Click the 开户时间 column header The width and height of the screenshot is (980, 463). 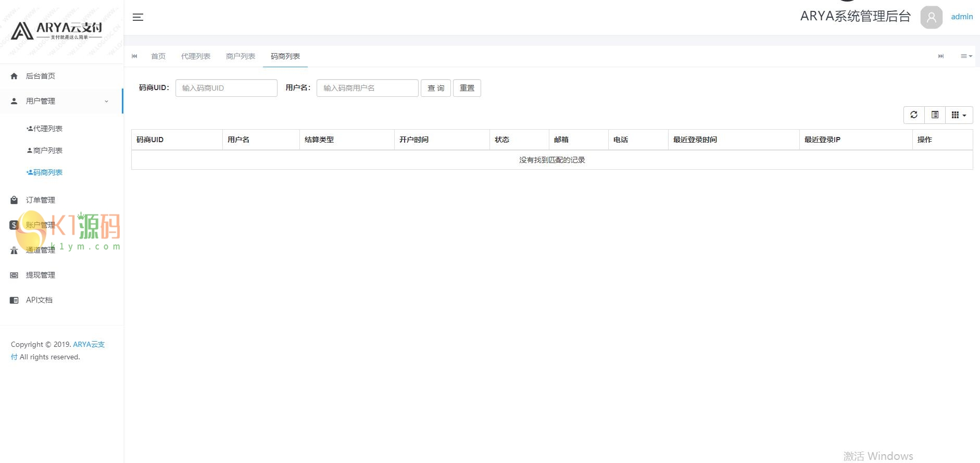pyautogui.click(x=442, y=140)
